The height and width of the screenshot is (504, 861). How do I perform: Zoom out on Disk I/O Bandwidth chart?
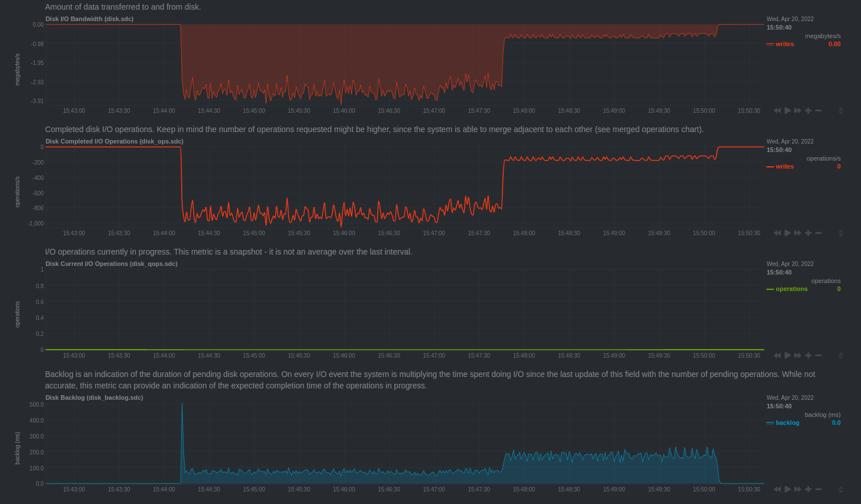tap(818, 110)
